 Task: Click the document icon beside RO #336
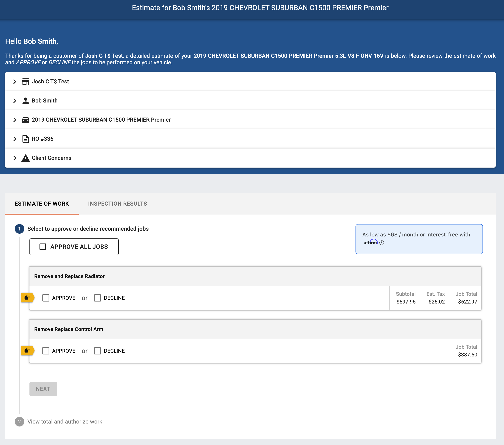pos(25,139)
